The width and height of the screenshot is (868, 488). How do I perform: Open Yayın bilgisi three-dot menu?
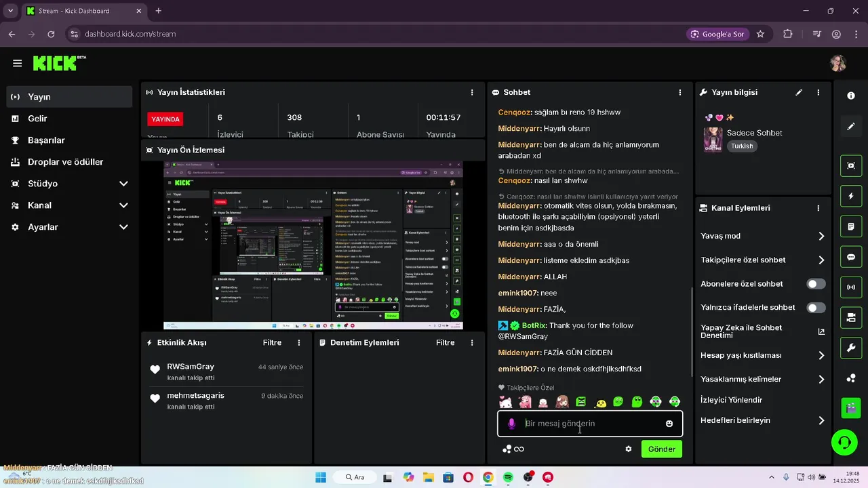click(818, 92)
